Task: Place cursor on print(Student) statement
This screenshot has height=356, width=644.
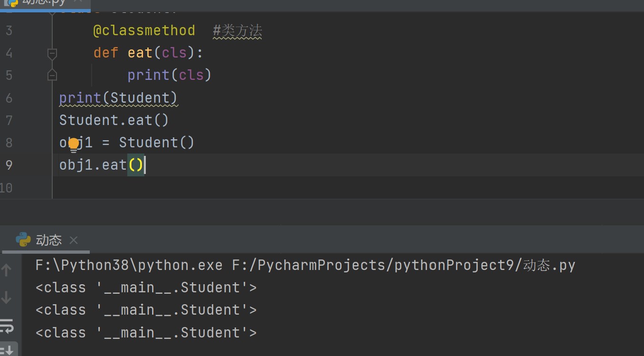Action: click(118, 98)
